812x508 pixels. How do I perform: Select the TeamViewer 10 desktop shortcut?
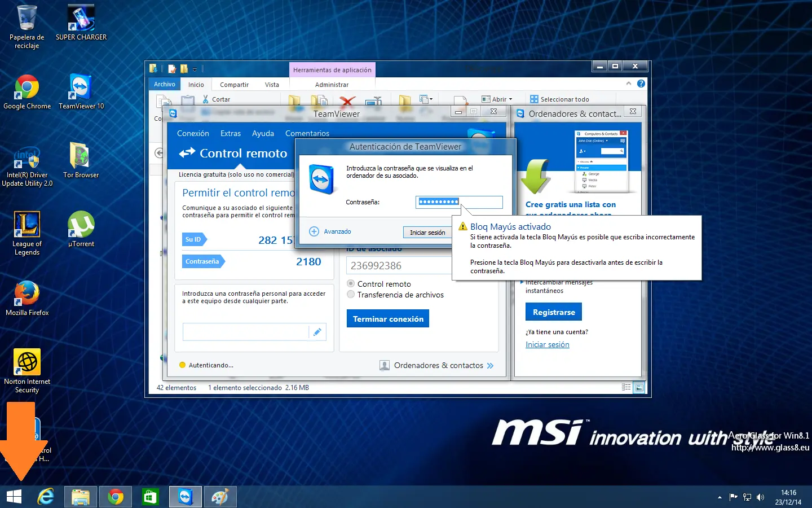(81, 91)
